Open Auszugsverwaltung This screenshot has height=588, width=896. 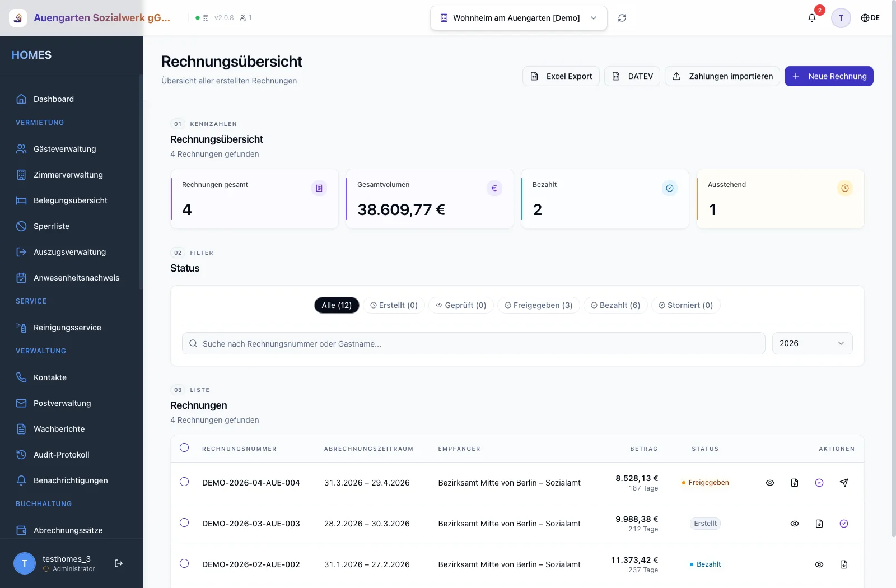point(70,252)
